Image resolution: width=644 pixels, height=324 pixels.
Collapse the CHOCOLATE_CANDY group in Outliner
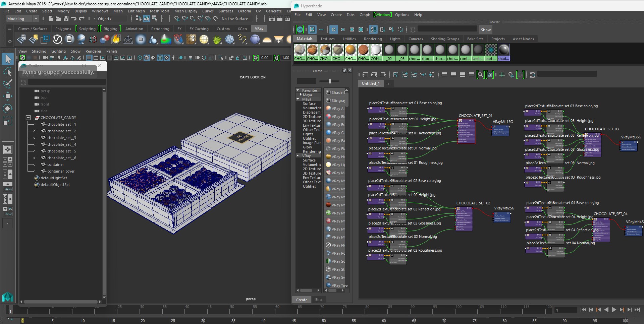point(28,118)
